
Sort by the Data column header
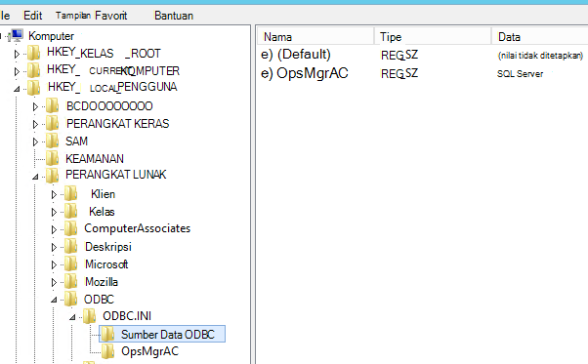[x=540, y=37]
